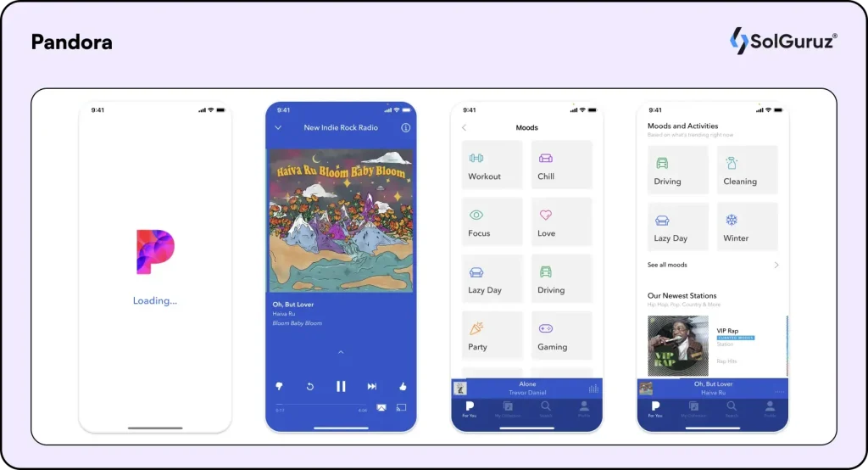Image resolution: width=868 pixels, height=470 pixels.
Task: Click the 'Our Newest Stations' heading
Action: [x=682, y=296]
